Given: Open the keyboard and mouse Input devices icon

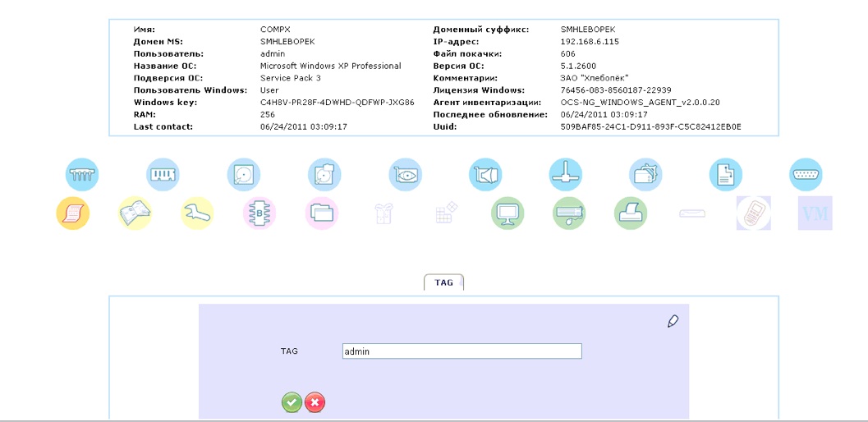Looking at the screenshot, I should tap(570, 213).
